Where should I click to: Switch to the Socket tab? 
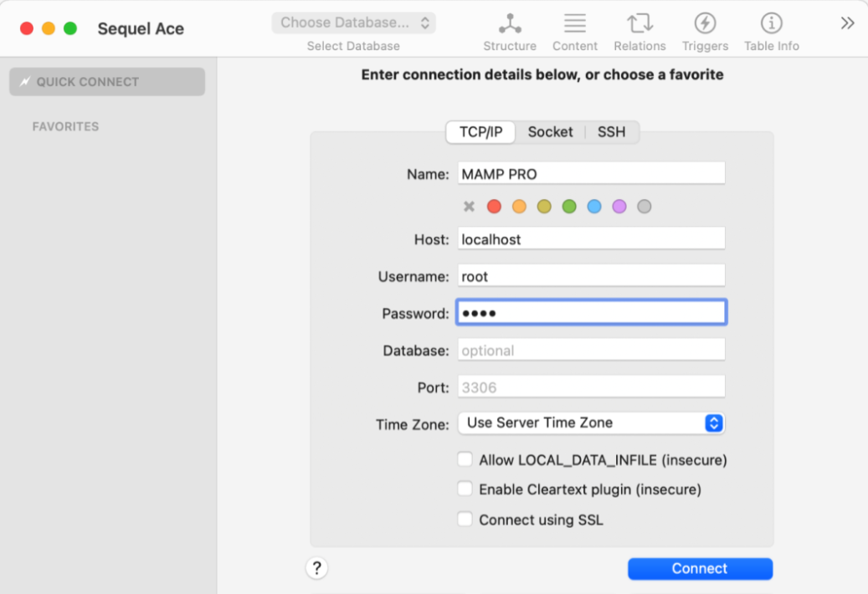point(550,132)
